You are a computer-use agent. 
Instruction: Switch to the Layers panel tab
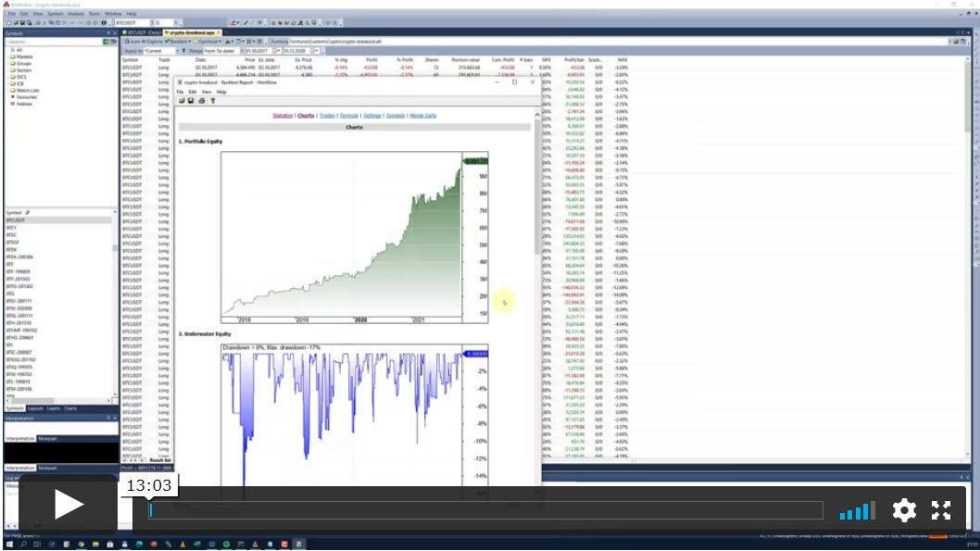pyautogui.click(x=54, y=408)
